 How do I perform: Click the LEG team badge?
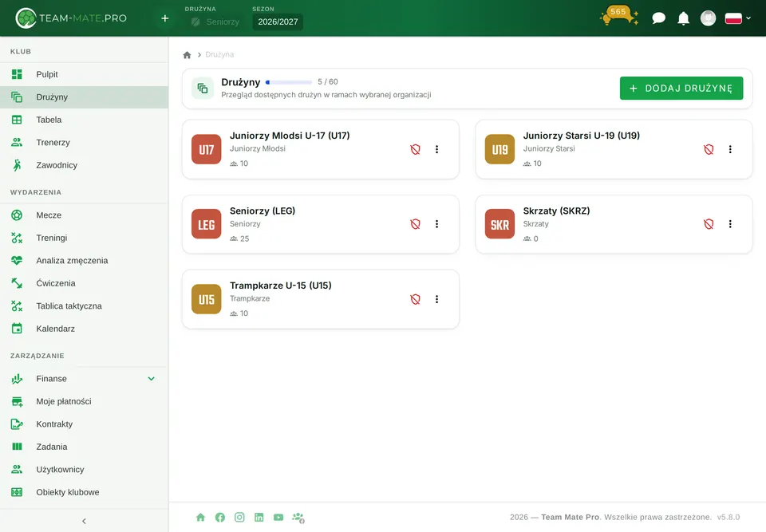click(206, 224)
